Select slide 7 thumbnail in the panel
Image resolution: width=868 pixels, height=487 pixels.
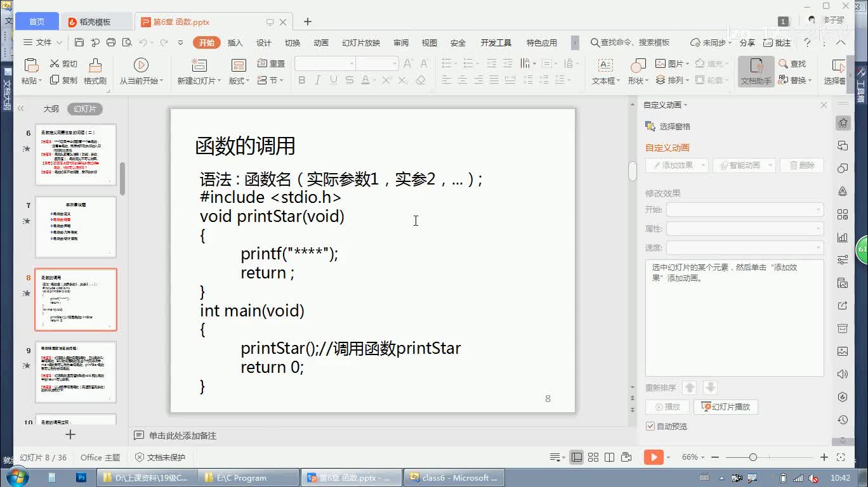[76, 227]
